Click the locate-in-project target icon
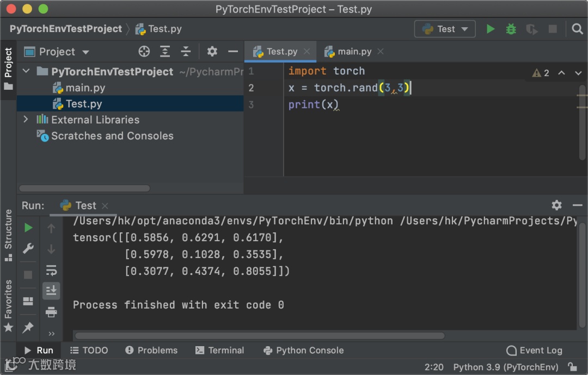Viewport: 588px width, 375px height. coord(144,52)
